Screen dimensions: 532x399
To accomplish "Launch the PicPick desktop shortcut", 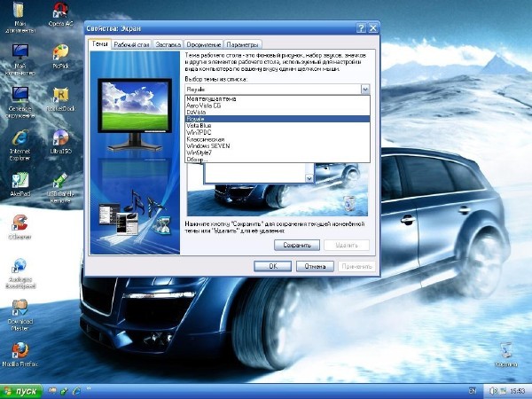I will click(60, 56).
